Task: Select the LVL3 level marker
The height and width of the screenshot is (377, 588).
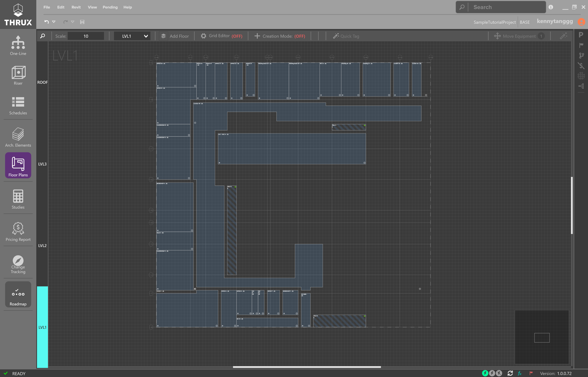Action: click(x=42, y=164)
